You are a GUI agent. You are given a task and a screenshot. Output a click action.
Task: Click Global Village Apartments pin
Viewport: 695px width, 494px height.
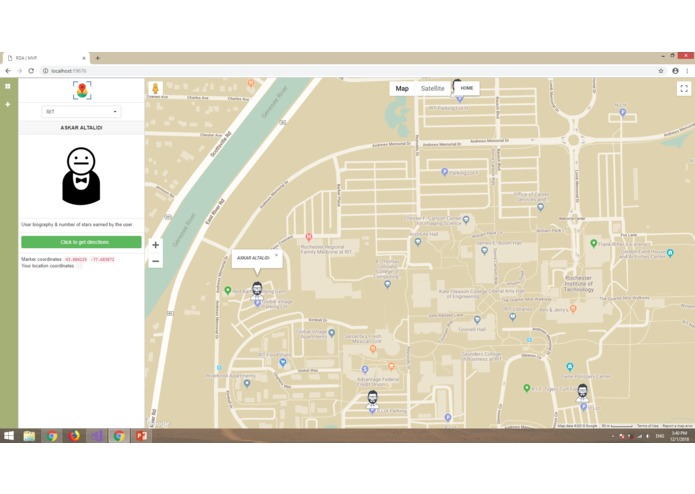(332, 332)
